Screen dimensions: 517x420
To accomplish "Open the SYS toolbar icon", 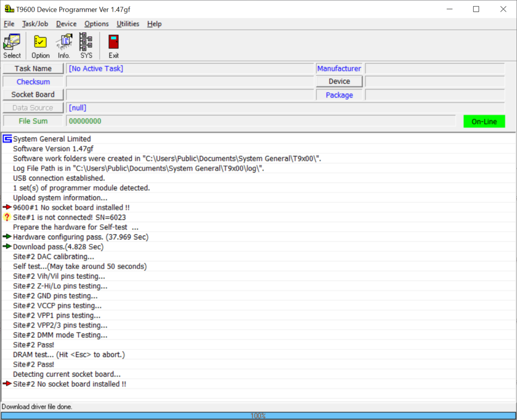I will tap(86, 46).
